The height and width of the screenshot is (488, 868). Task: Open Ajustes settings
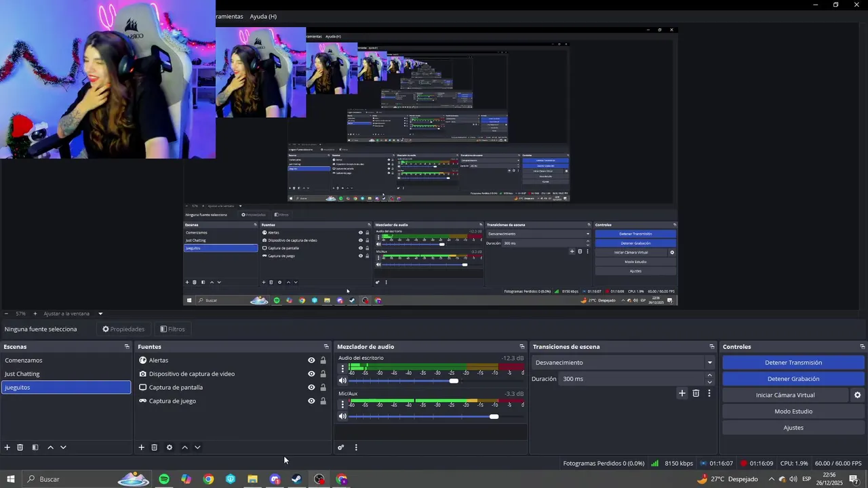(793, 428)
